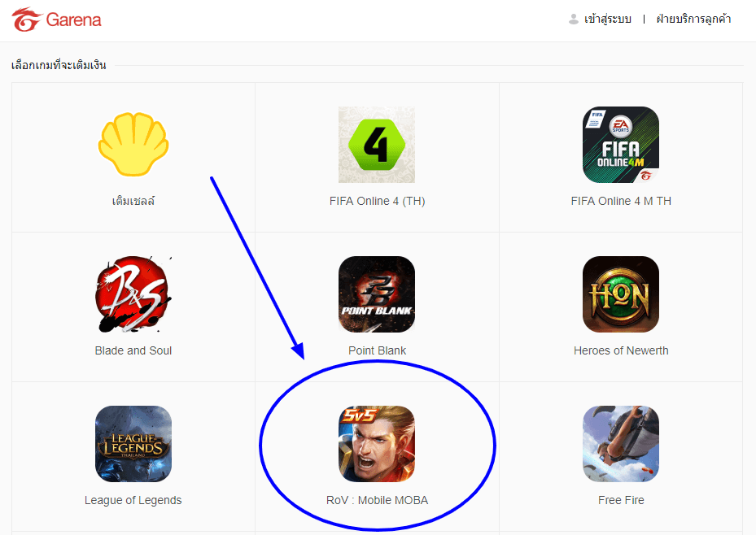This screenshot has height=535, width=756.
Task: Choose the FIFA Online 4 green hexagon icon
Action: click(377, 145)
